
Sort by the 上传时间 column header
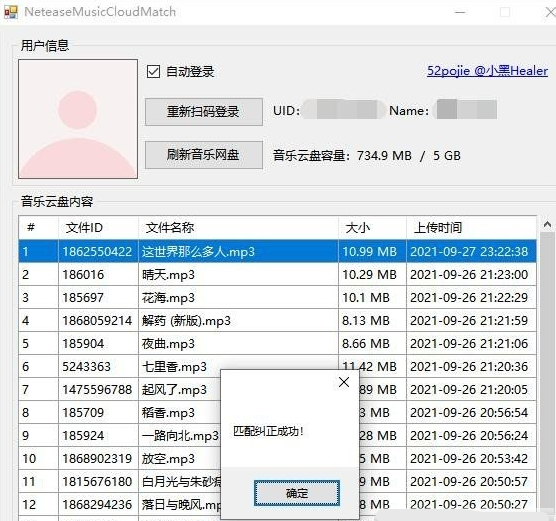471,227
